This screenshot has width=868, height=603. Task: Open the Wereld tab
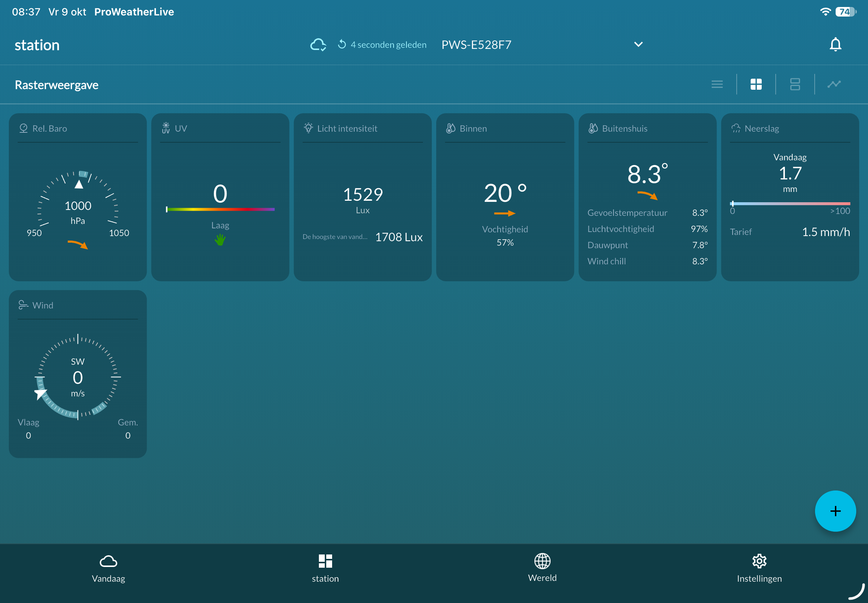(542, 568)
